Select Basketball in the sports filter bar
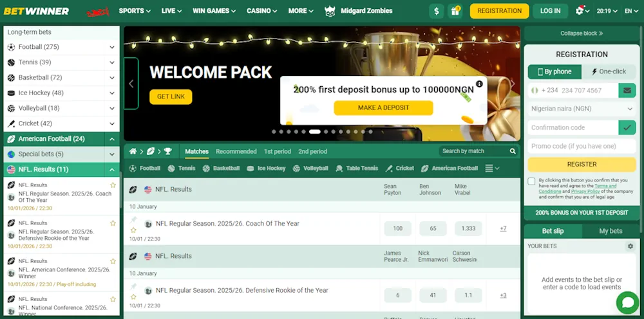This screenshot has height=319, width=644. tap(221, 168)
